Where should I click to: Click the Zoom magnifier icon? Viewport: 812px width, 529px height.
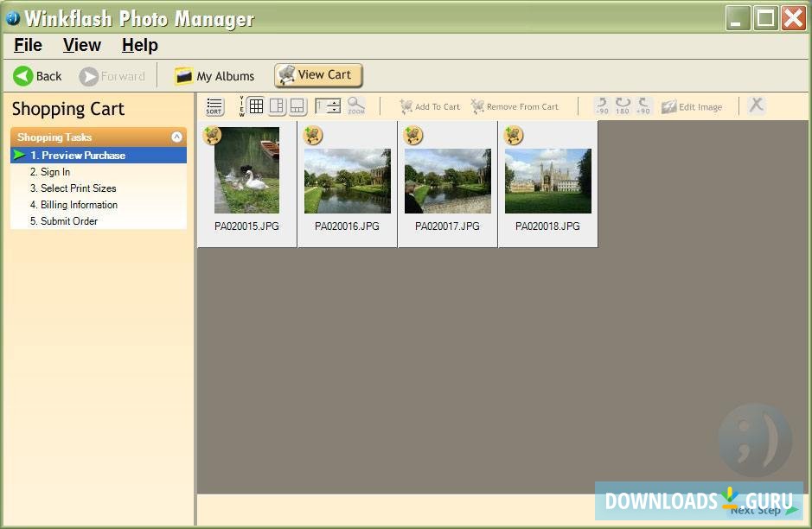tap(356, 105)
